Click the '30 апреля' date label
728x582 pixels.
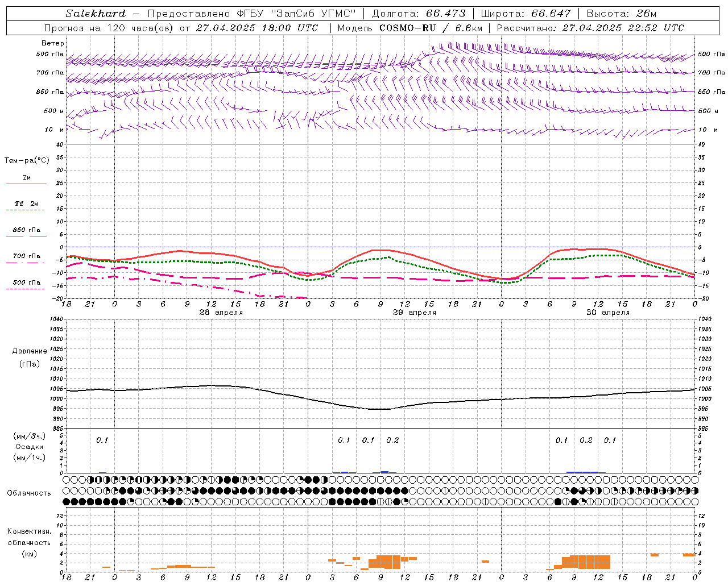coord(608,313)
